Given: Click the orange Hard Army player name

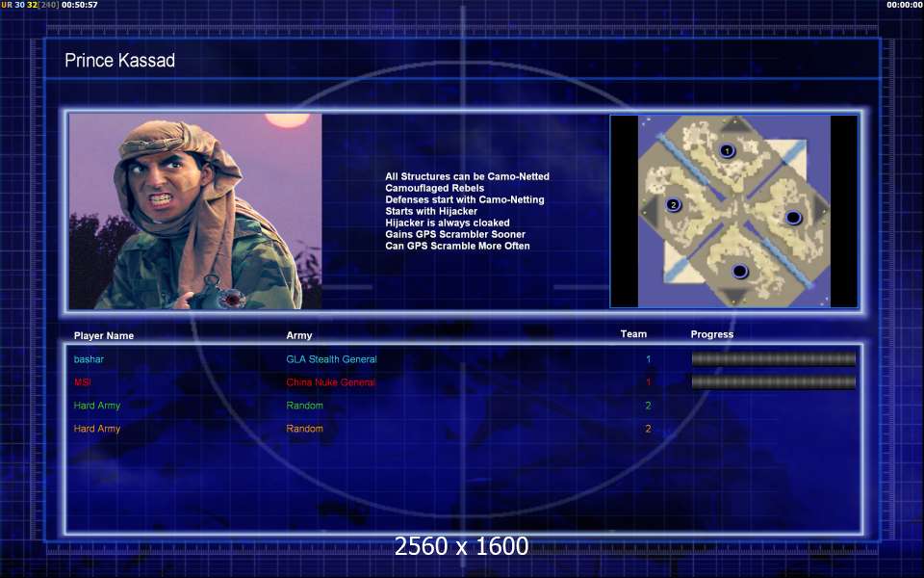Looking at the screenshot, I should coord(96,429).
